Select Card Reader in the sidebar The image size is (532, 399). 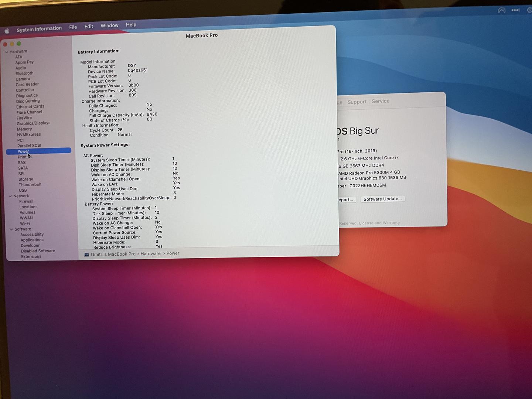(x=27, y=84)
